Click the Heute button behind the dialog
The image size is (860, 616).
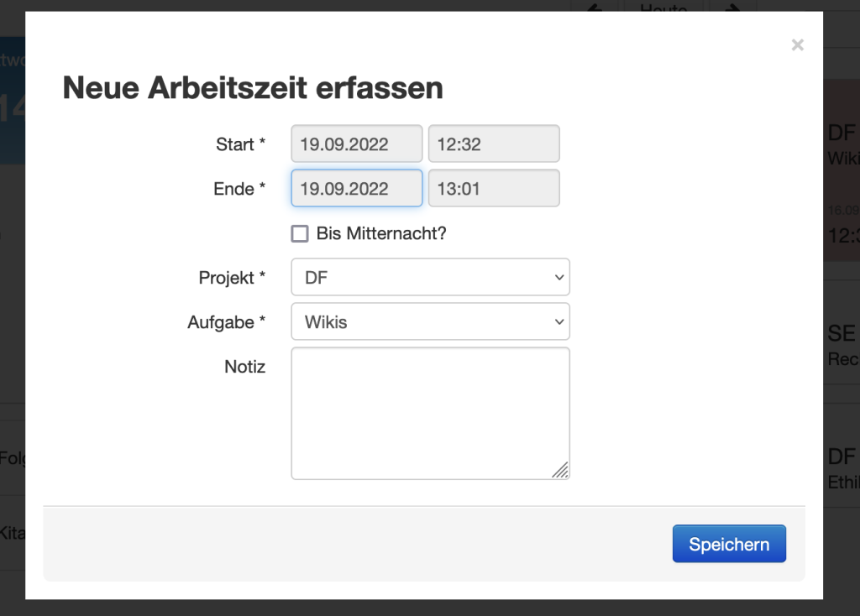pyautogui.click(x=663, y=7)
